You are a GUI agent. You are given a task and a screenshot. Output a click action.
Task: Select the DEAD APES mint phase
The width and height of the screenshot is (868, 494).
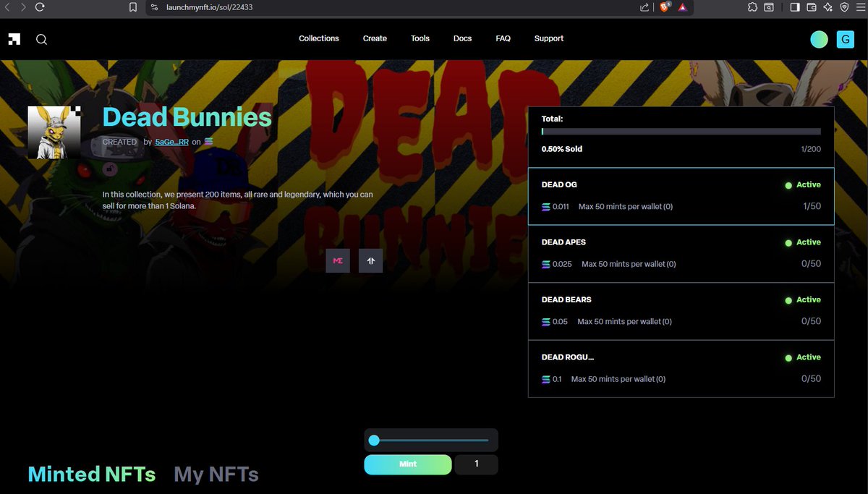[681, 254]
